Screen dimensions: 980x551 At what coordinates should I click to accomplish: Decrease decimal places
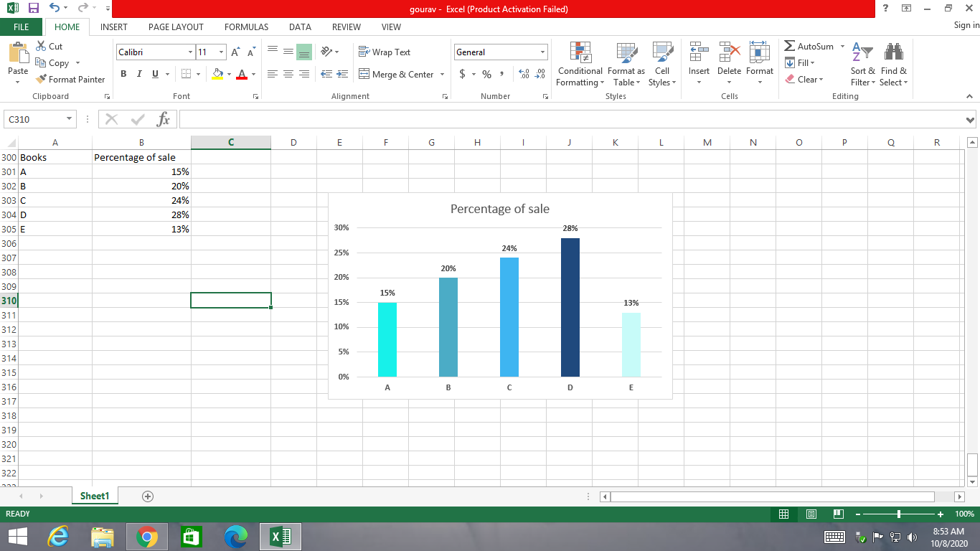tap(540, 74)
